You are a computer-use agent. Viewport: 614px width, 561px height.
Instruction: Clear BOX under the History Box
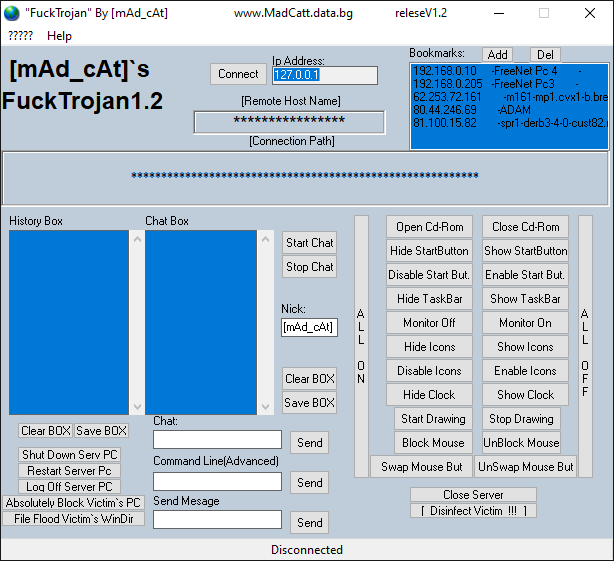(x=46, y=431)
